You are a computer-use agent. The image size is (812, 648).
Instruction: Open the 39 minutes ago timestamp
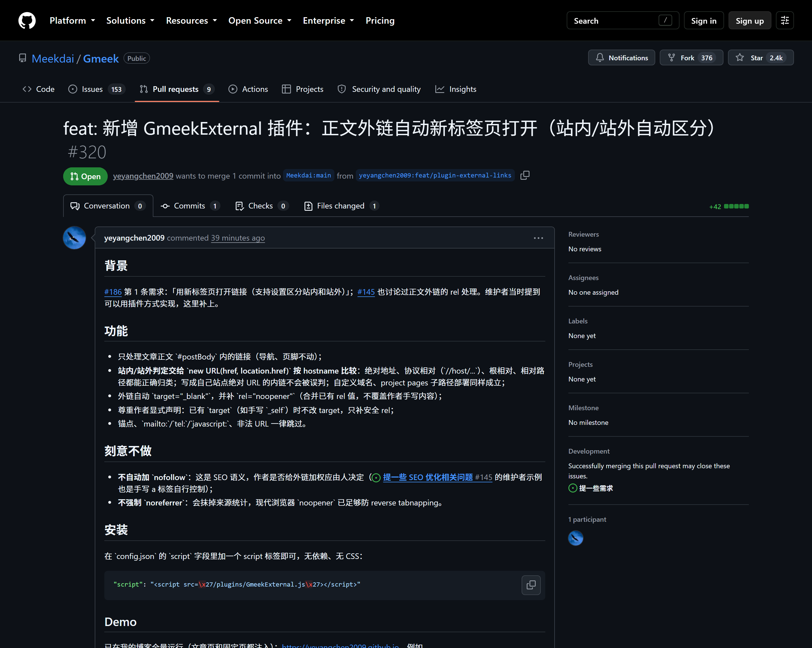(238, 238)
